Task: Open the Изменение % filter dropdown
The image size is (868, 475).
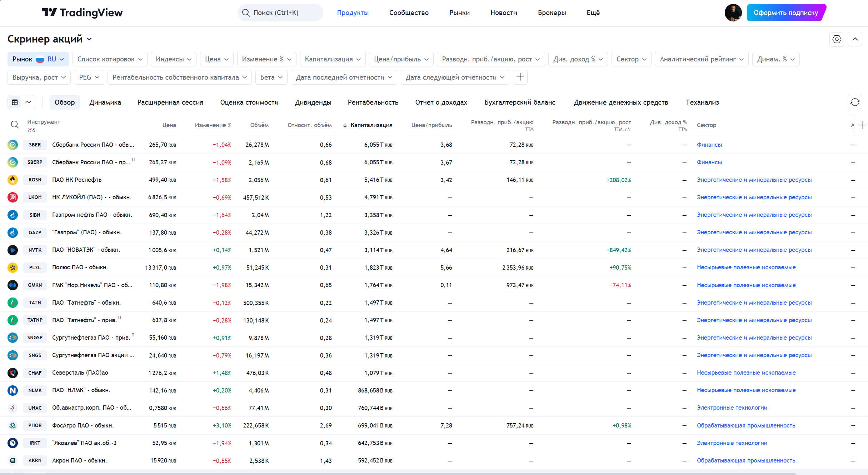Action: [267, 59]
